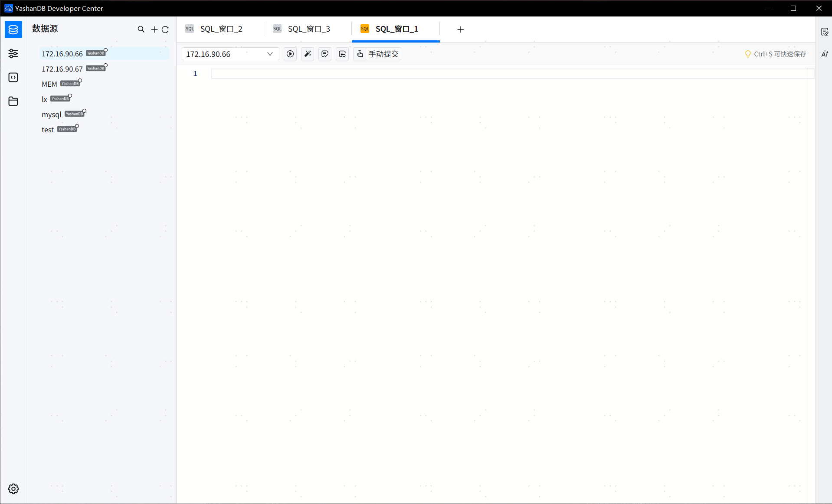Switch to the SQL_窗口_2 tab
This screenshot has width=832, height=504.
(221, 29)
